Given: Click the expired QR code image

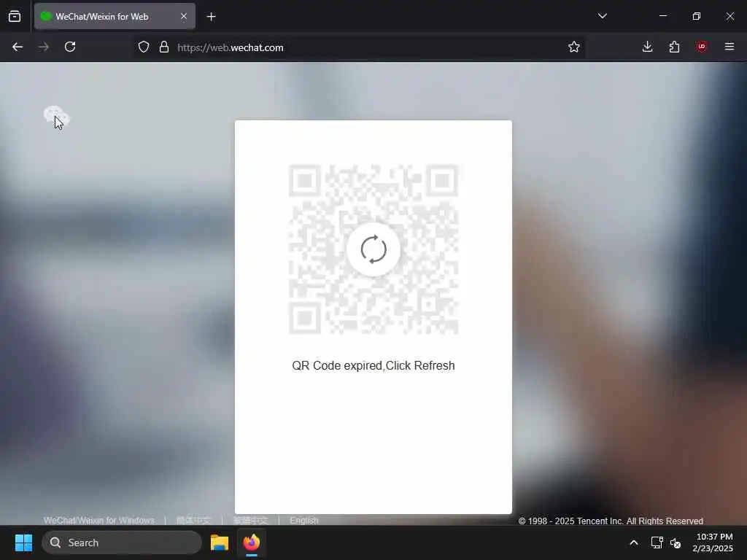Looking at the screenshot, I should 373,249.
